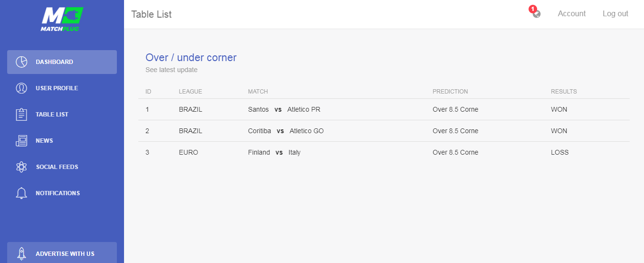Click the Advertise With Us rocket icon
644x263 pixels.
(x=21, y=253)
